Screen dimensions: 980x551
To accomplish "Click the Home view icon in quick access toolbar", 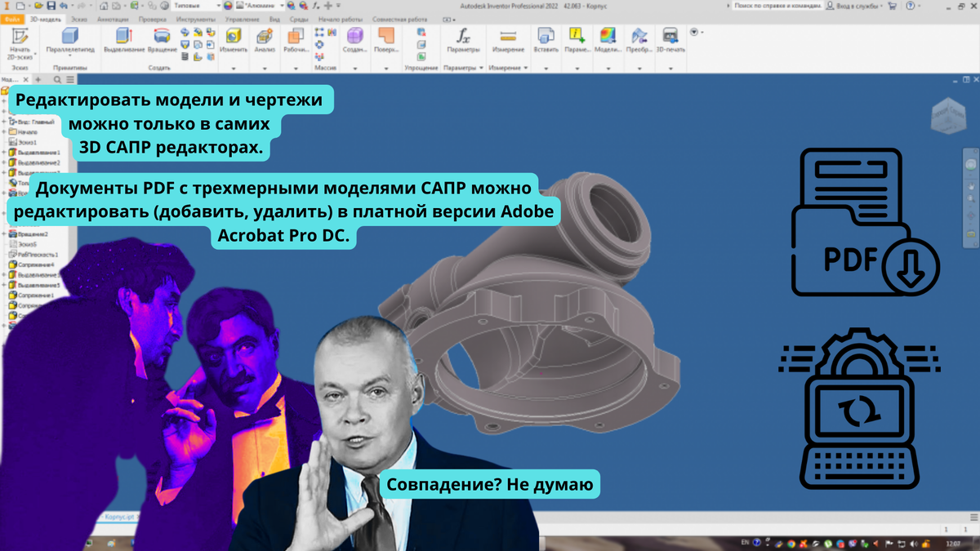I will 105,6.
